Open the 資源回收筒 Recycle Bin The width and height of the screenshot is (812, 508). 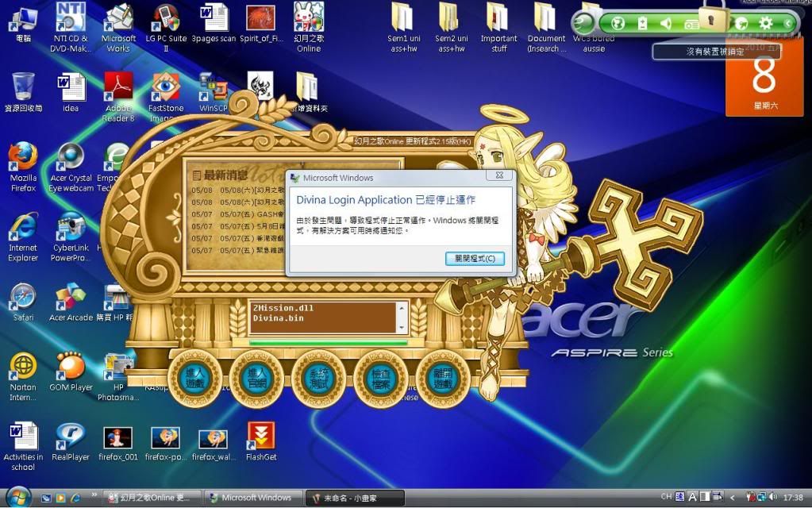23,91
